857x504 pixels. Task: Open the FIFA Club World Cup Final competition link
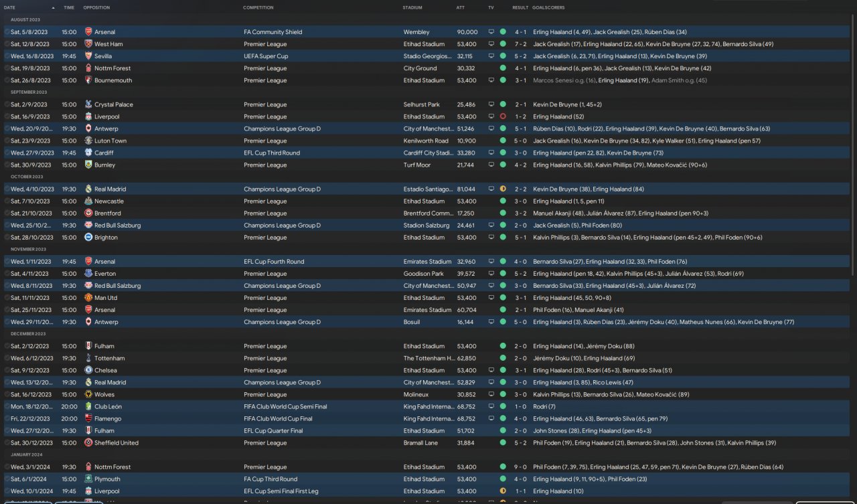pyautogui.click(x=277, y=418)
